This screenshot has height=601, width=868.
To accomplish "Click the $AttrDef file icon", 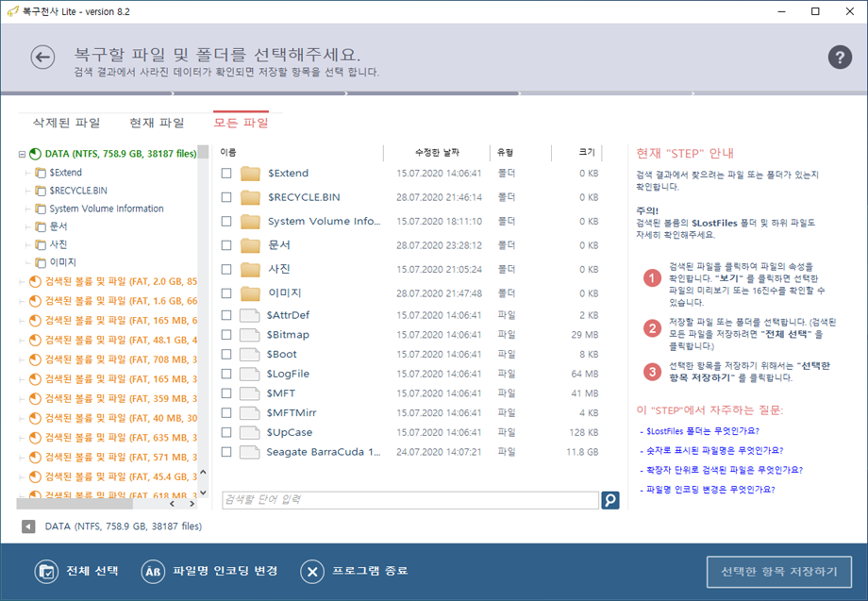I will pyautogui.click(x=250, y=315).
